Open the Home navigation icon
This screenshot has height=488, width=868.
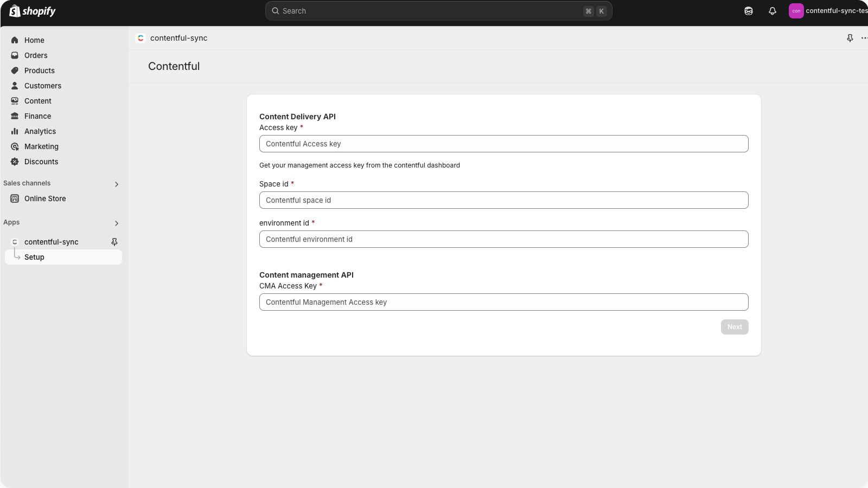pos(15,40)
